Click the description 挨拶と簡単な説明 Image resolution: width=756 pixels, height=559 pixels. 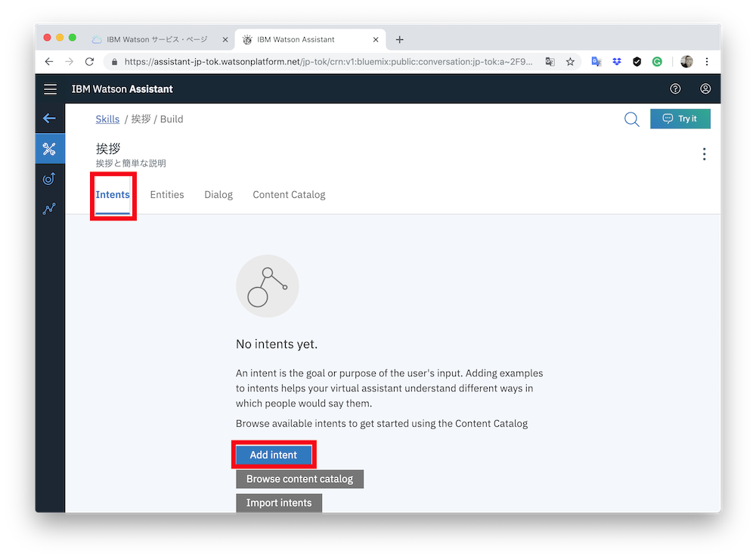(x=131, y=163)
